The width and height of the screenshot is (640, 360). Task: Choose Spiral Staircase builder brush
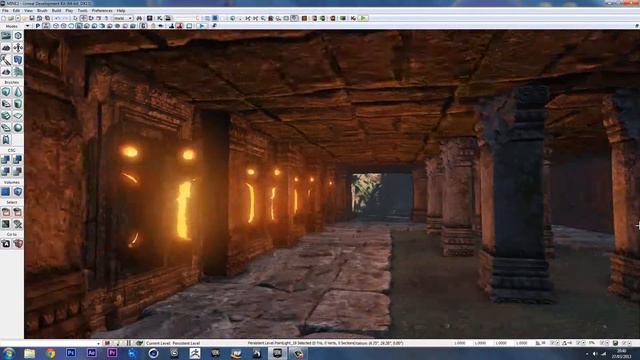[6, 128]
